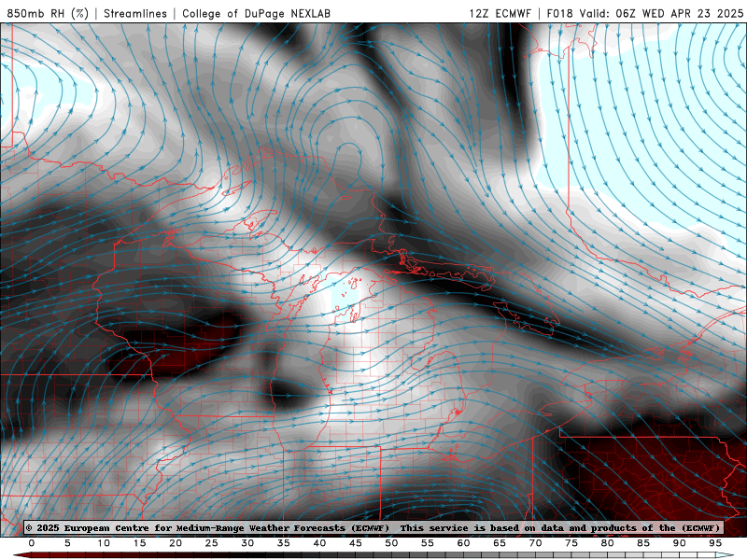Screen dimensions: 747x560
Task: Click the colorbar label "70"
Action: tap(535, 543)
